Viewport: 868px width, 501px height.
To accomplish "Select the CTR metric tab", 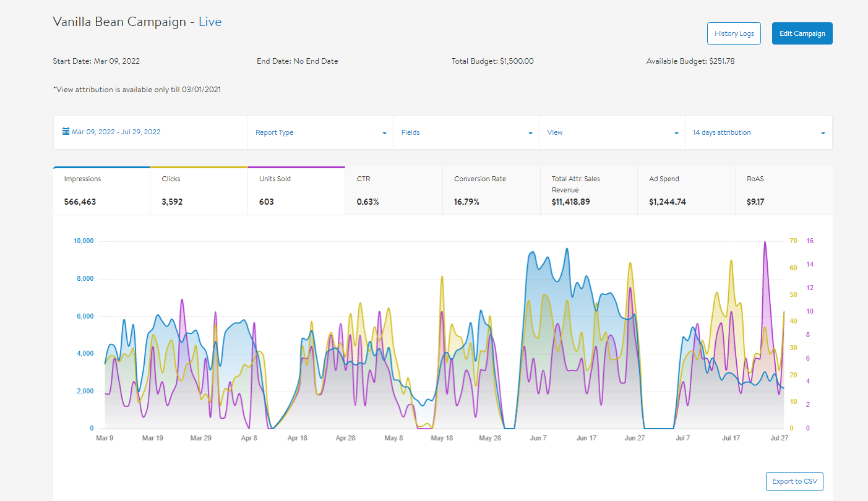I will (393, 191).
